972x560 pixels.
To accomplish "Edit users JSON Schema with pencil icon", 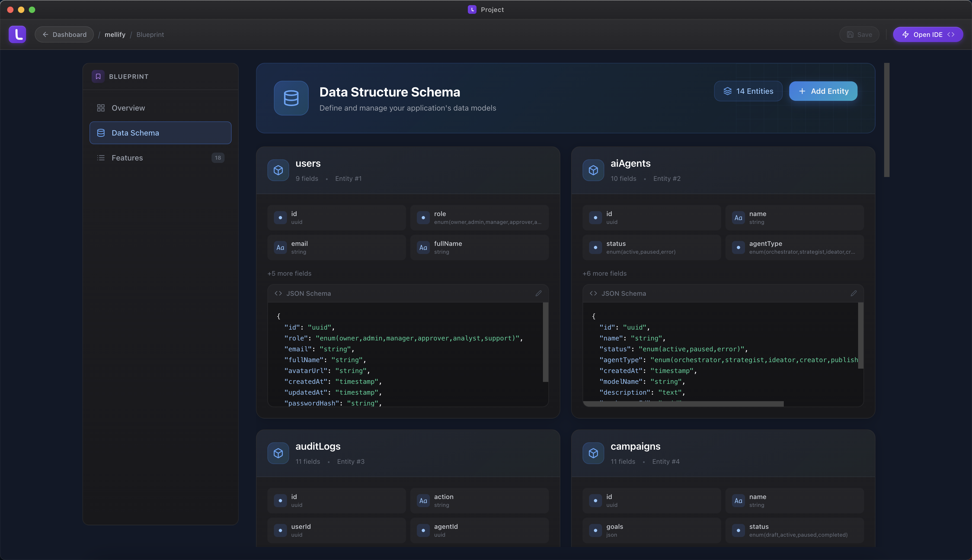I will [x=538, y=294].
